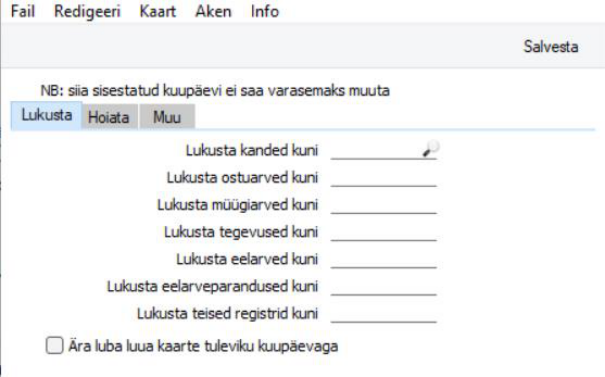The height and width of the screenshot is (377, 605).
Task: Enable Ära luba luua kaarte tuleviku kuupäevaga
Action: [x=55, y=345]
